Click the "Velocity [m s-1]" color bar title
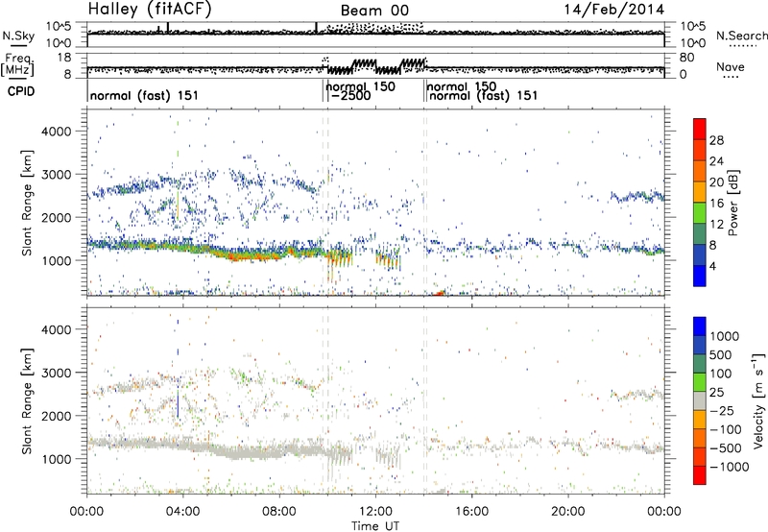Viewport: 768px width, 532px height. (x=758, y=400)
